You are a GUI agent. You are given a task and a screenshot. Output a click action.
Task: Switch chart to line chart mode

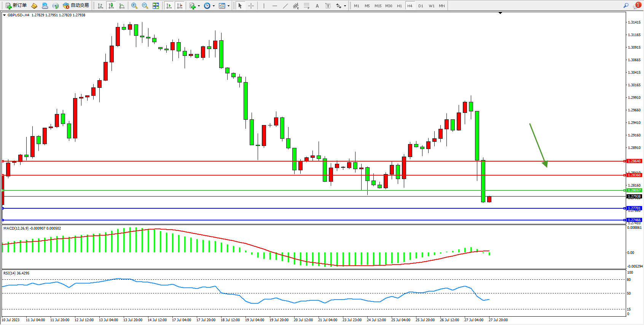tap(122, 6)
